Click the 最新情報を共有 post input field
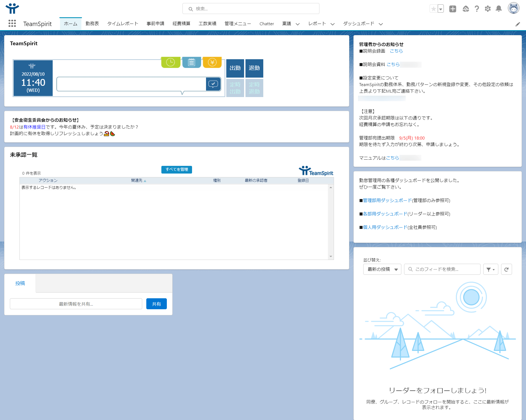 (76, 304)
